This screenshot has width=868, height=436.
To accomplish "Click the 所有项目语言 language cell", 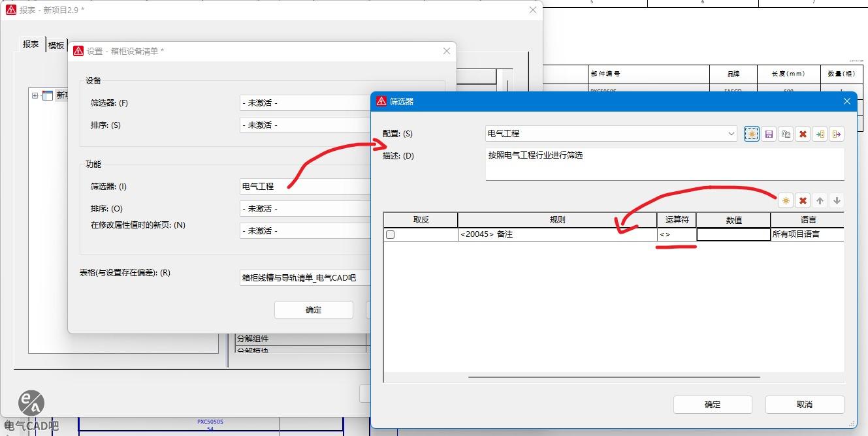I will [x=807, y=234].
